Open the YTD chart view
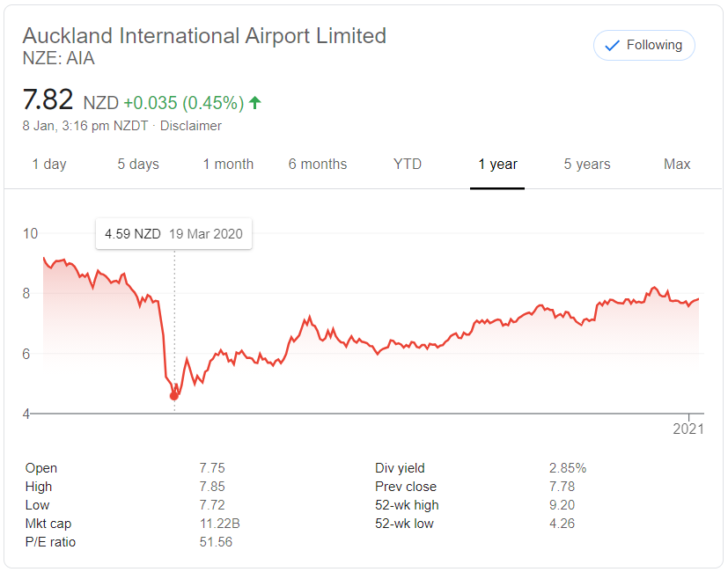The height and width of the screenshot is (572, 728). [408, 164]
